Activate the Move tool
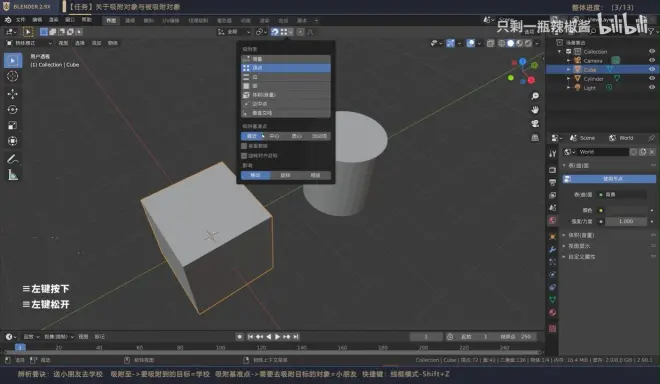 tap(13, 93)
